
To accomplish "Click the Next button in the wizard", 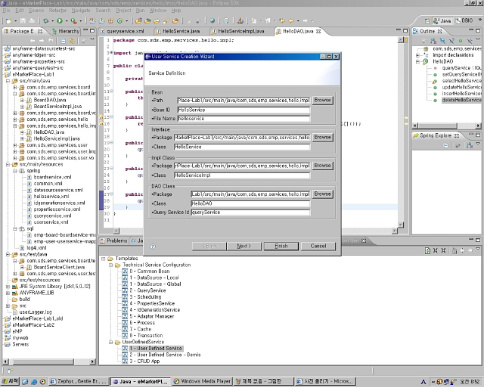I will point(244,246).
